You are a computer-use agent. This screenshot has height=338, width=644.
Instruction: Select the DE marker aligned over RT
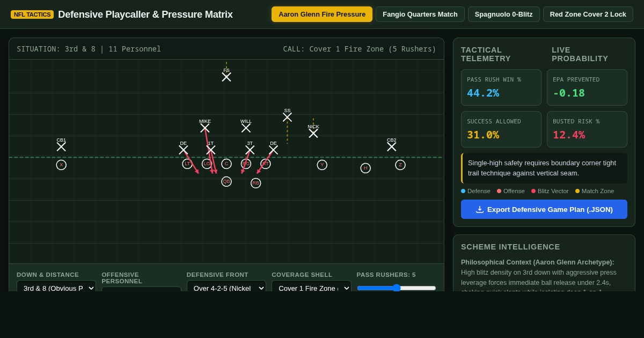pos(274,150)
